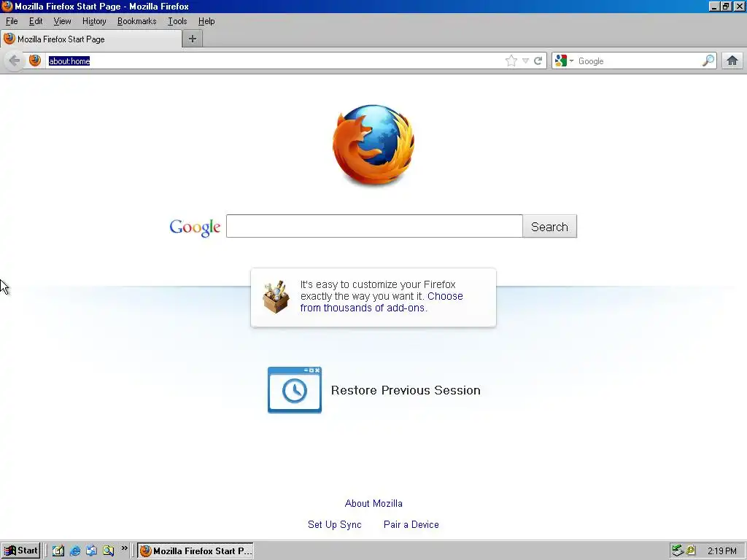Click the Restore Previous Session clock icon

[x=295, y=390]
